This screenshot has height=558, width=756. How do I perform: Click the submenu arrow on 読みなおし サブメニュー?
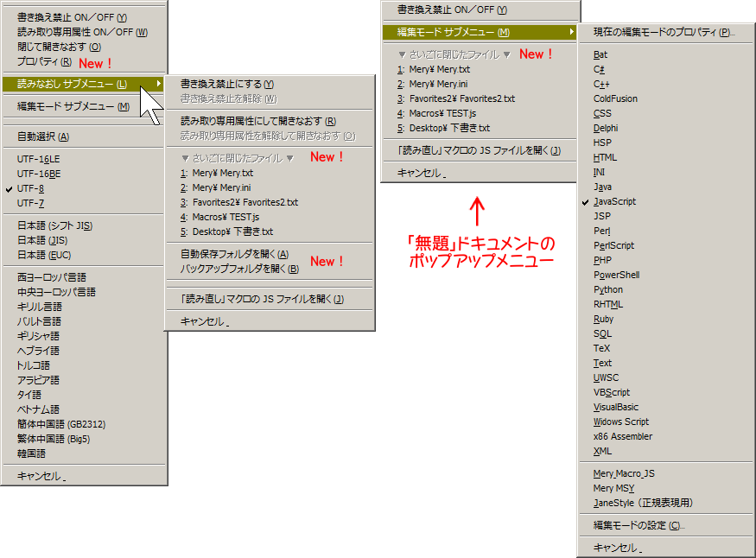158,84
